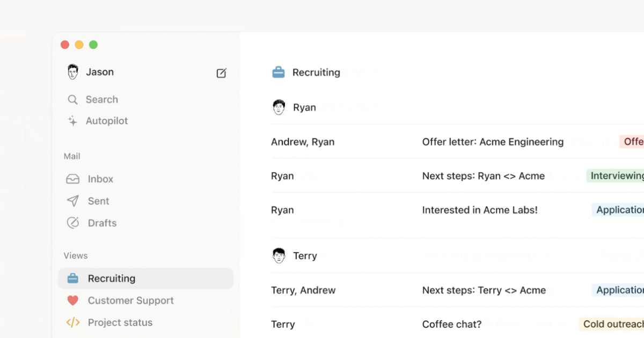Click the Recruiting briefcase icon in sidebar

point(72,278)
